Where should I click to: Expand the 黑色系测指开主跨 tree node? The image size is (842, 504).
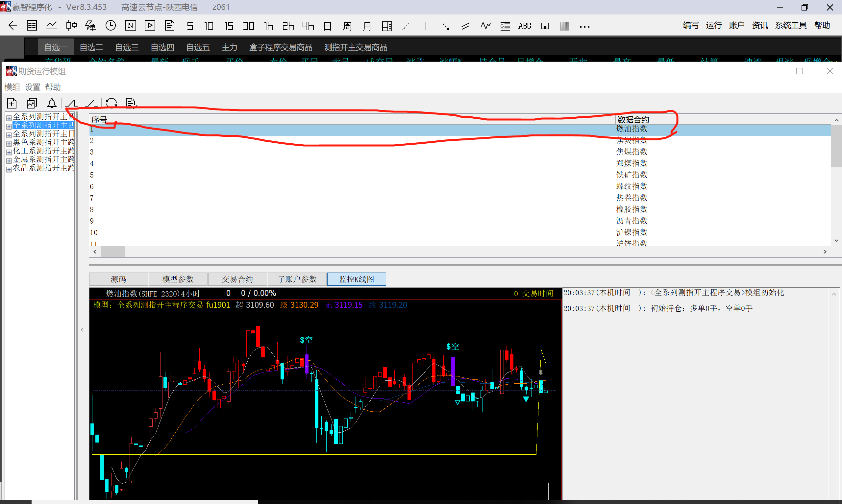tap(9, 144)
